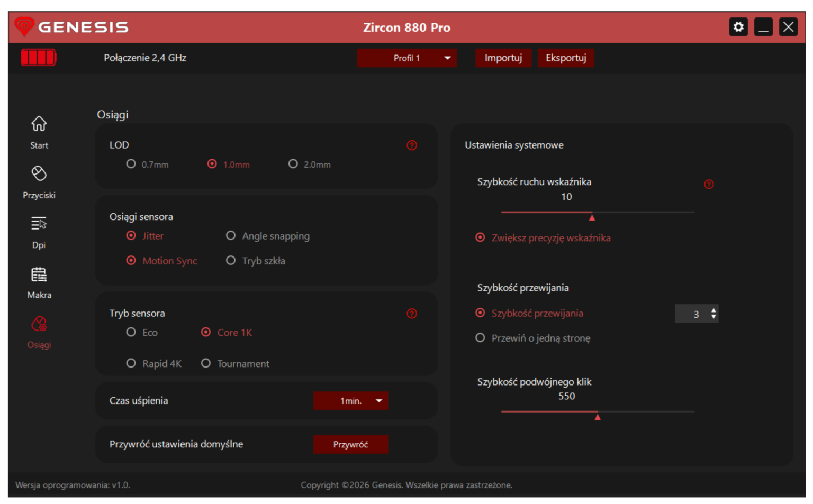Open the Start home icon

[x=39, y=124]
